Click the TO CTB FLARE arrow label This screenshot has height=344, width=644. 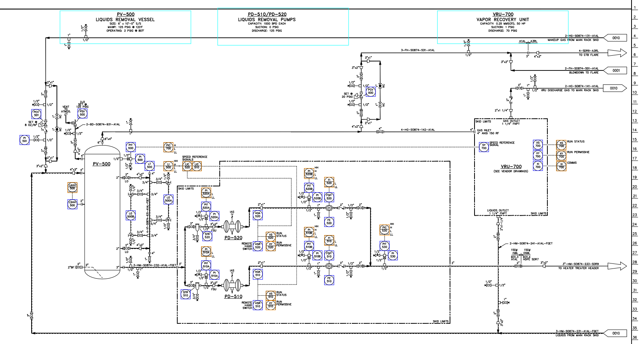pyautogui.click(x=589, y=55)
